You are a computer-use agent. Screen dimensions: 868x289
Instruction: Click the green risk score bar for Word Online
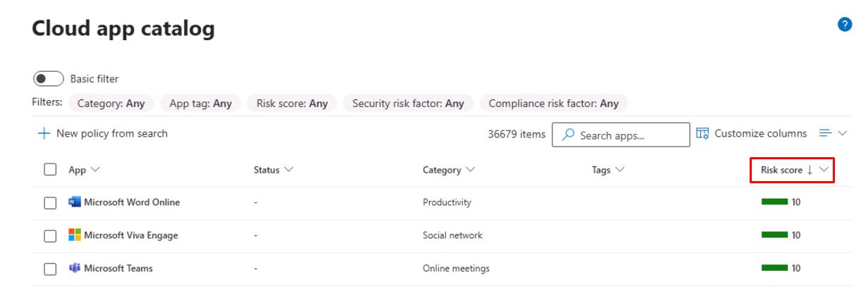pos(774,202)
